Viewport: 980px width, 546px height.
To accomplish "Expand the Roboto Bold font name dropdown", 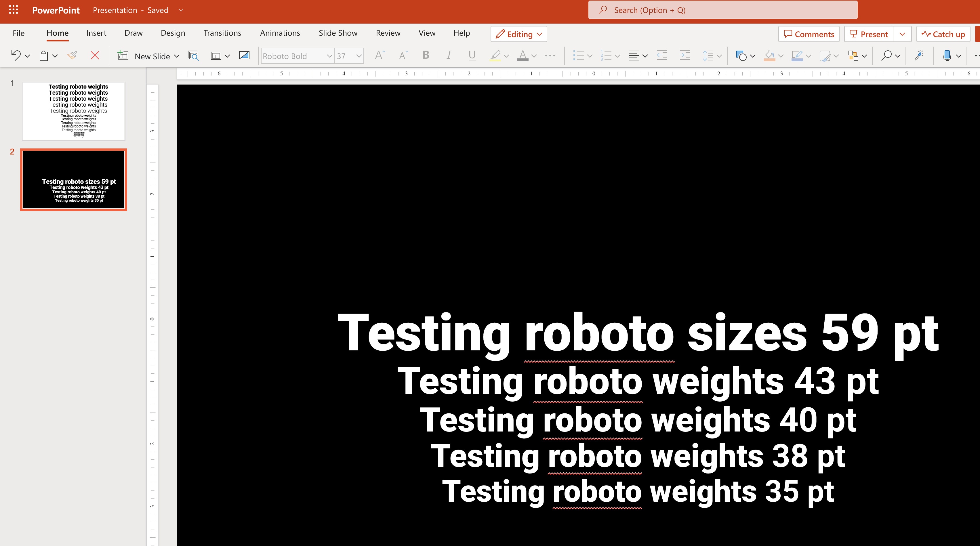I will pyautogui.click(x=329, y=56).
